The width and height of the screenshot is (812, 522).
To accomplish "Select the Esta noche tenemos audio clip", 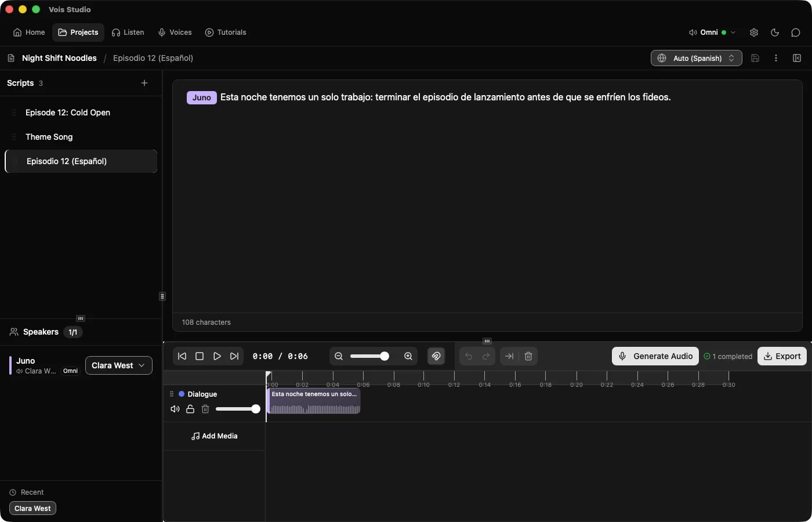I will [x=314, y=401].
